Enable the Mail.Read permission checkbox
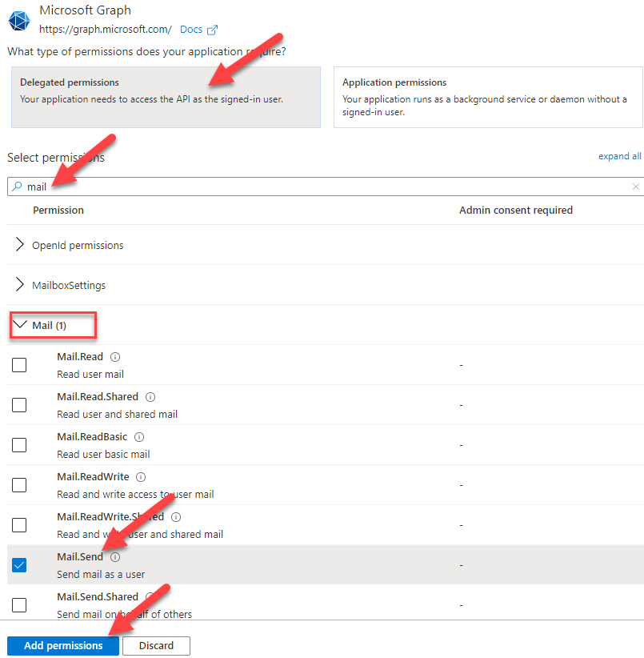The image size is (644, 658). 19,365
